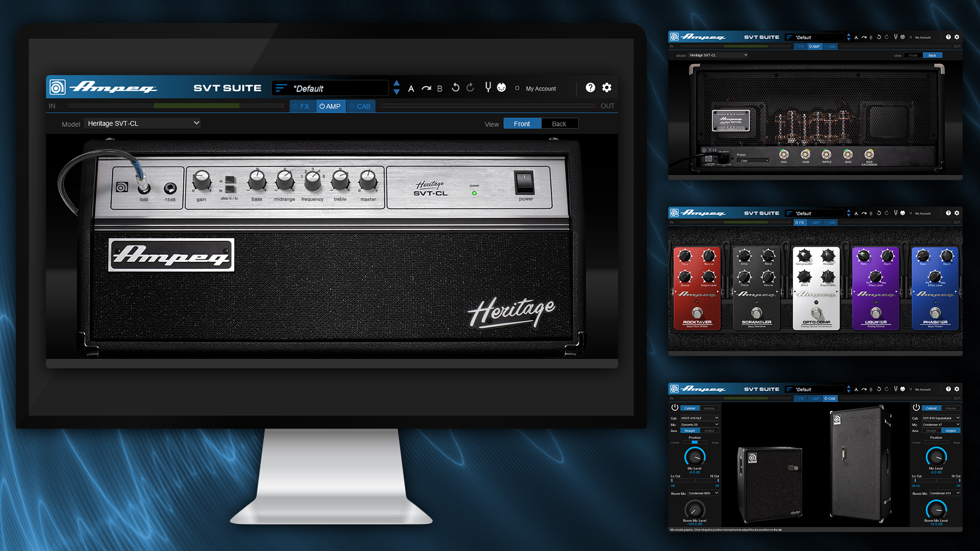Screen dimensions: 980x551
Task: Click the RIPPLE trim pot on back panel
Action: (x=827, y=154)
